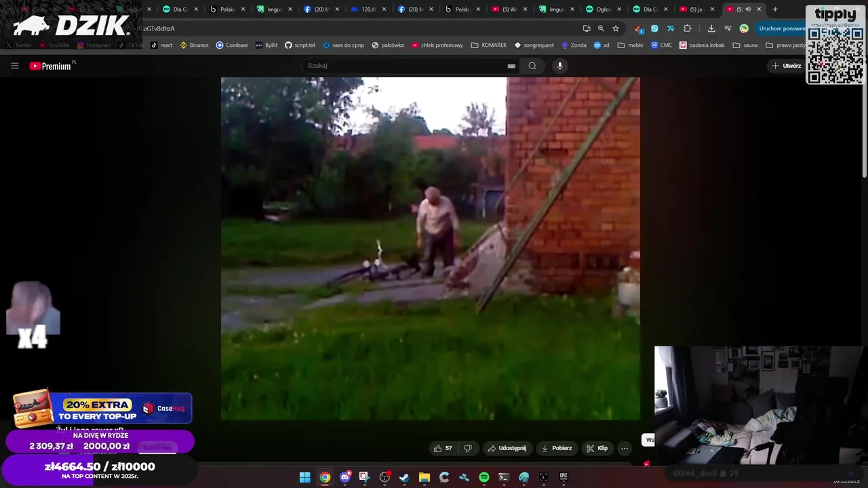The image size is (868, 488).
Task: Click the video player to pause
Action: click(431, 249)
